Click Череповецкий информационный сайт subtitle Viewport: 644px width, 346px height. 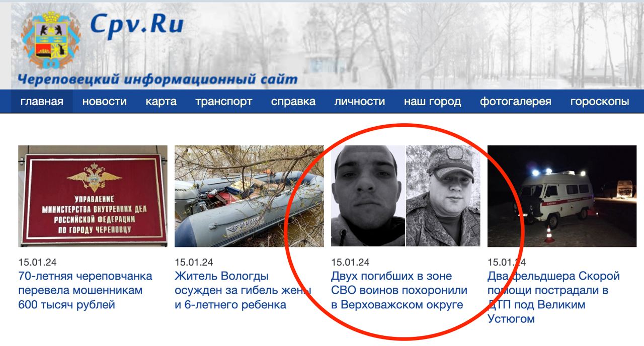[157, 79]
